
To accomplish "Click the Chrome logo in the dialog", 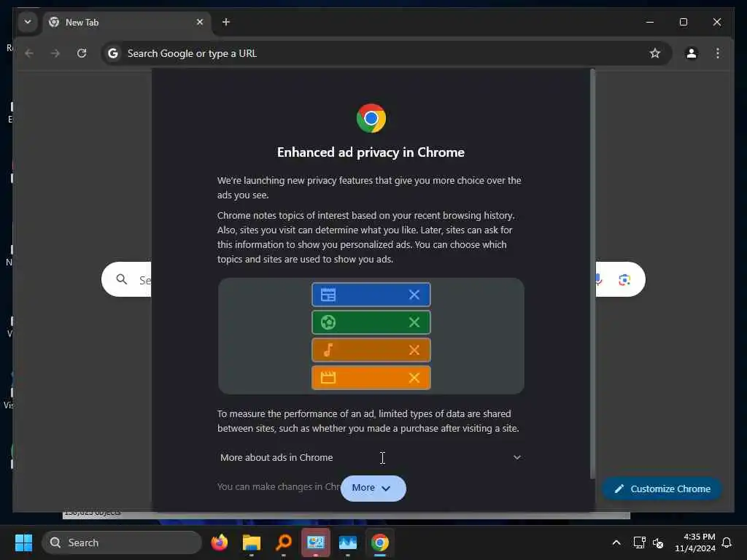I will pos(371,118).
